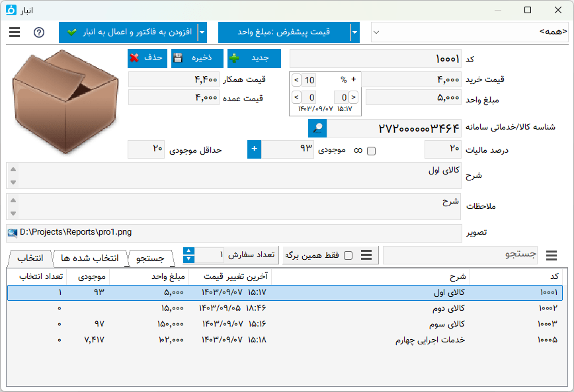Switch to the انتخاب شده ها tab
Screen dimensions: 574x392
(x=91, y=259)
